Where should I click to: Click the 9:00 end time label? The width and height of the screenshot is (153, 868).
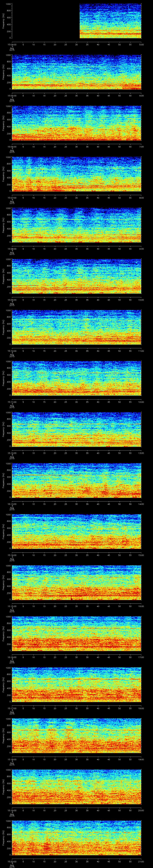[141, 249]
